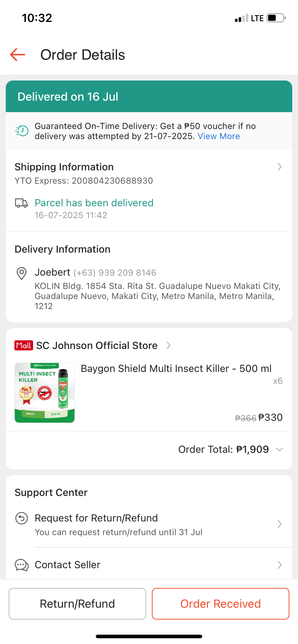
Task: Tap the Baygon Shield Multi Insect Killer title
Action: click(x=176, y=369)
